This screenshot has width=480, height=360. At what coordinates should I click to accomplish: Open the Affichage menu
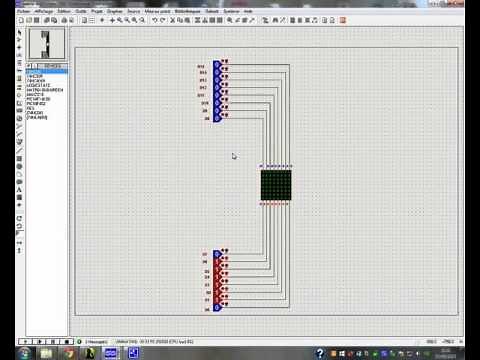44,11
